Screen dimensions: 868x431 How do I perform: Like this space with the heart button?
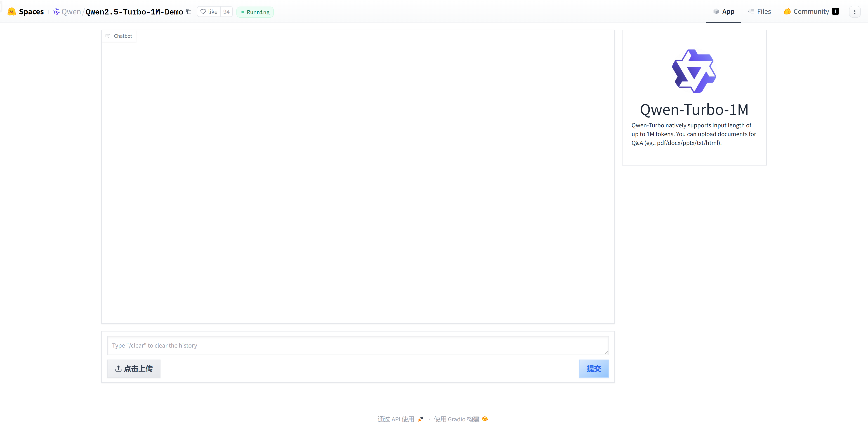tap(209, 12)
